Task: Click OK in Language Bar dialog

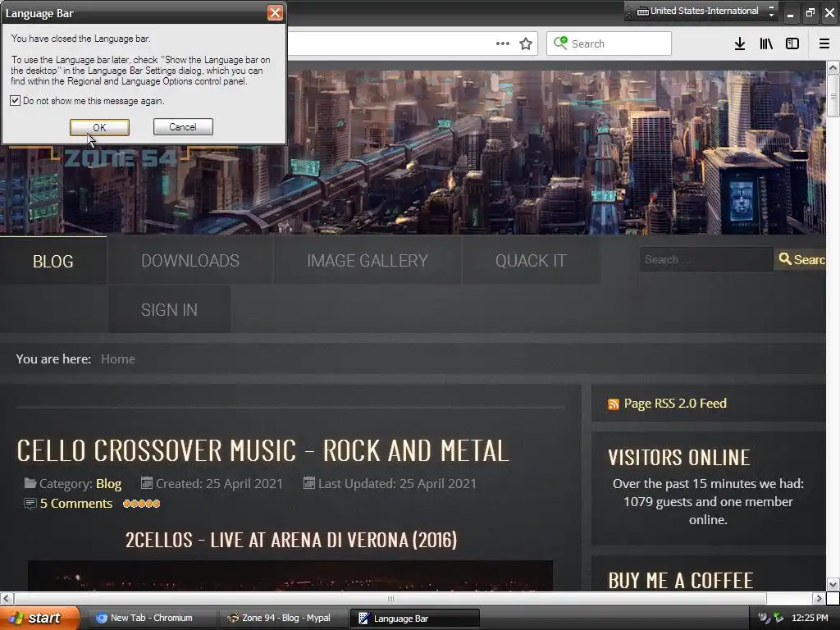Action: tap(99, 127)
